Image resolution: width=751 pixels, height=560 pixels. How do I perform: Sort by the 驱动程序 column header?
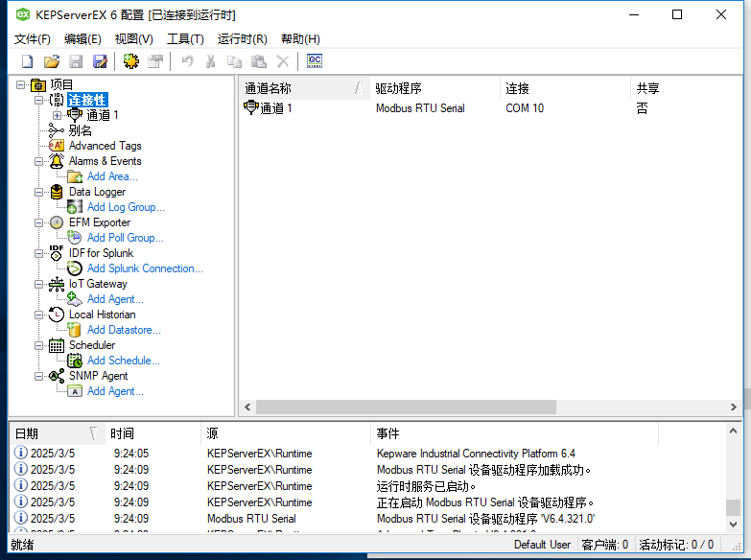tap(434, 88)
